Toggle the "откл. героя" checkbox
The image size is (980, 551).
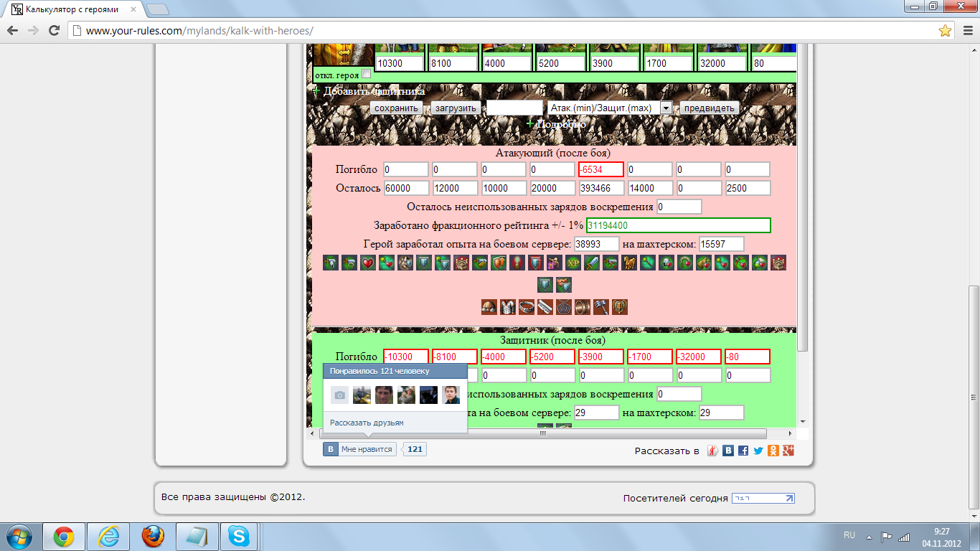(x=367, y=74)
